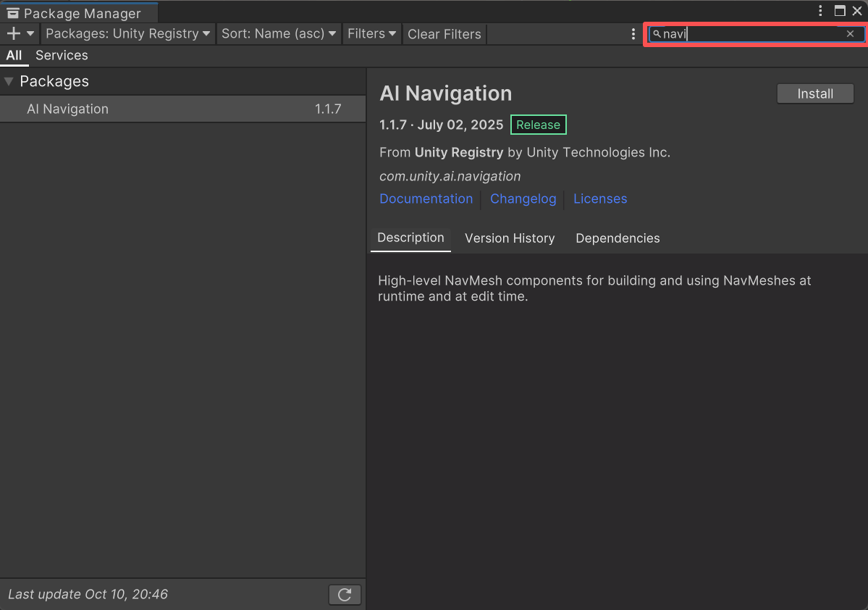The width and height of the screenshot is (868, 610).
Task: Maximize the Package Manager window
Action: coord(840,11)
